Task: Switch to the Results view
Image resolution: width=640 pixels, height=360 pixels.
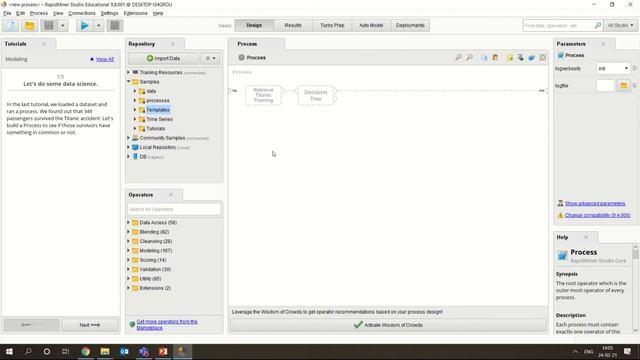Action: click(293, 25)
